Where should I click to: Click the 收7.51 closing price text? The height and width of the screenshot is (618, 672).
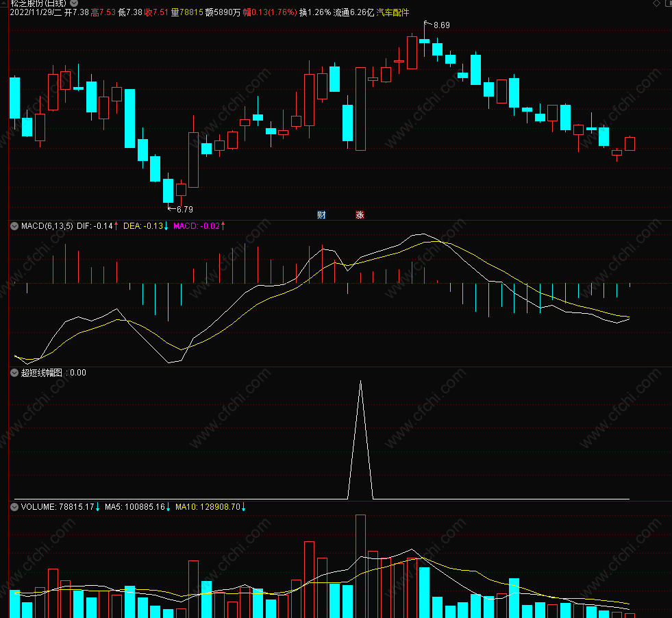tap(156, 12)
